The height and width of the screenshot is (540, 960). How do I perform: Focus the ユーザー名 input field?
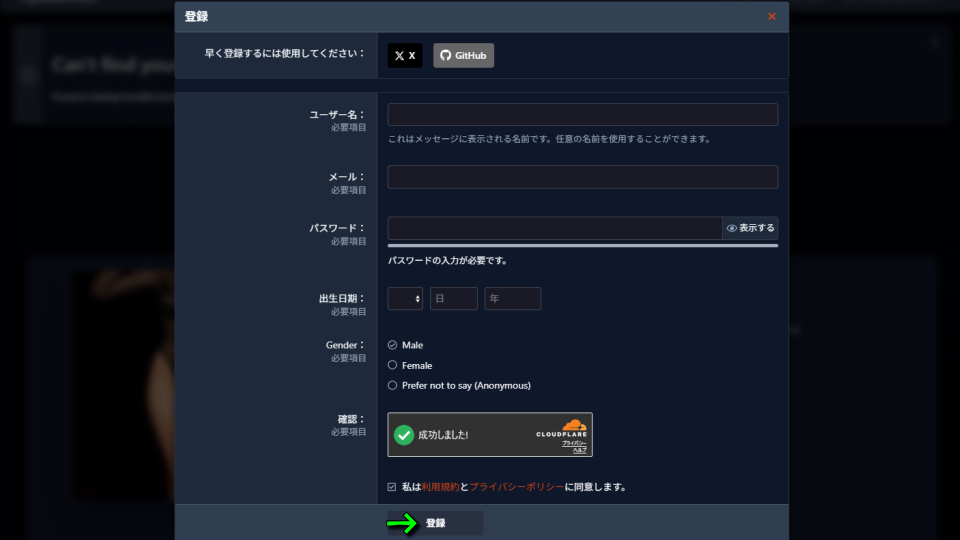click(x=582, y=114)
